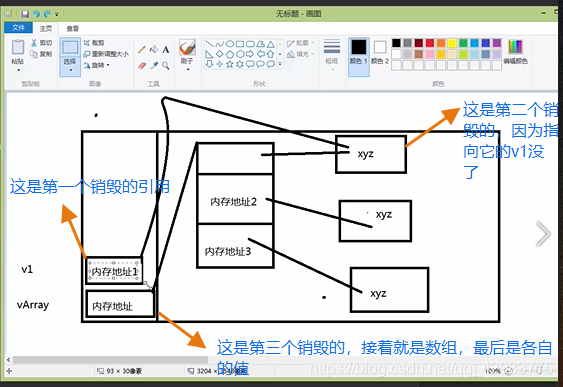Screen dimensions: 563x387
Task: Click the Paste clipboard icon
Action: pyautogui.click(x=18, y=47)
